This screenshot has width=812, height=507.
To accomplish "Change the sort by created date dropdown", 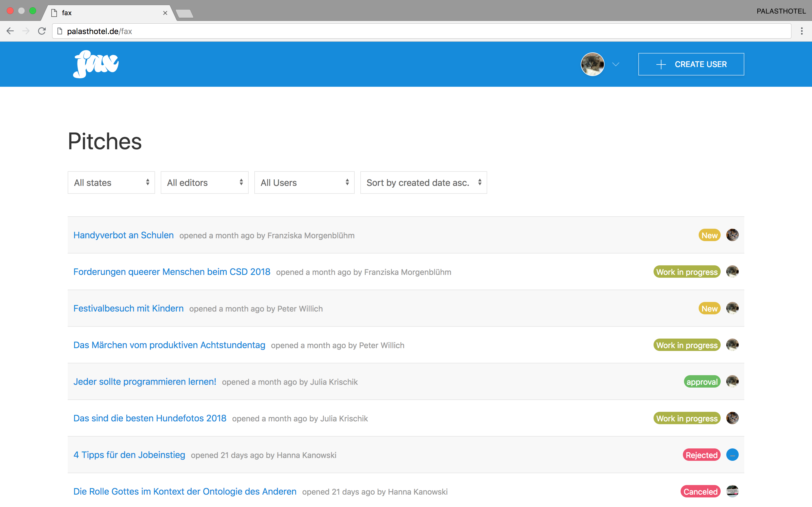I will pyautogui.click(x=423, y=183).
